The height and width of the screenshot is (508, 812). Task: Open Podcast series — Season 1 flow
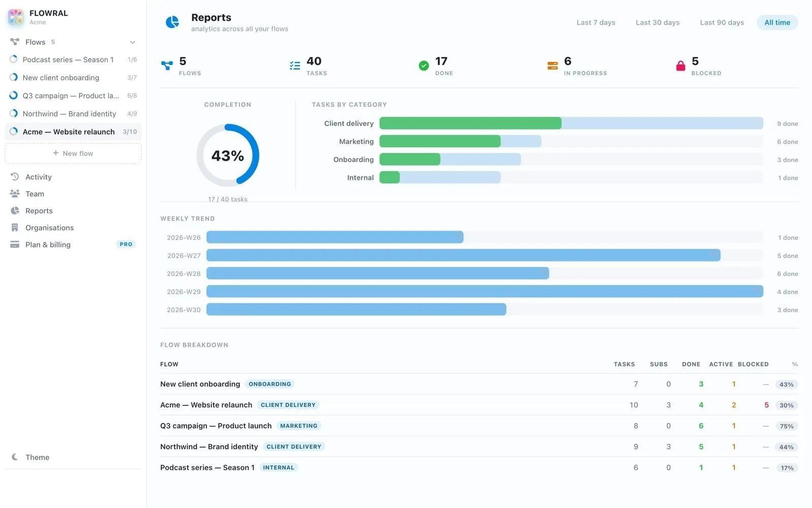tap(73, 59)
